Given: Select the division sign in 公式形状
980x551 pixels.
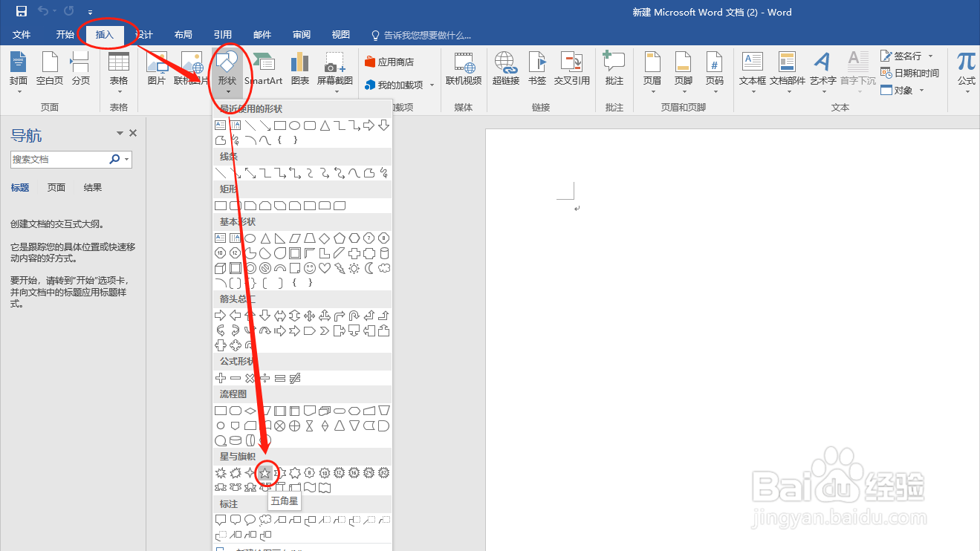Looking at the screenshot, I should click(265, 378).
